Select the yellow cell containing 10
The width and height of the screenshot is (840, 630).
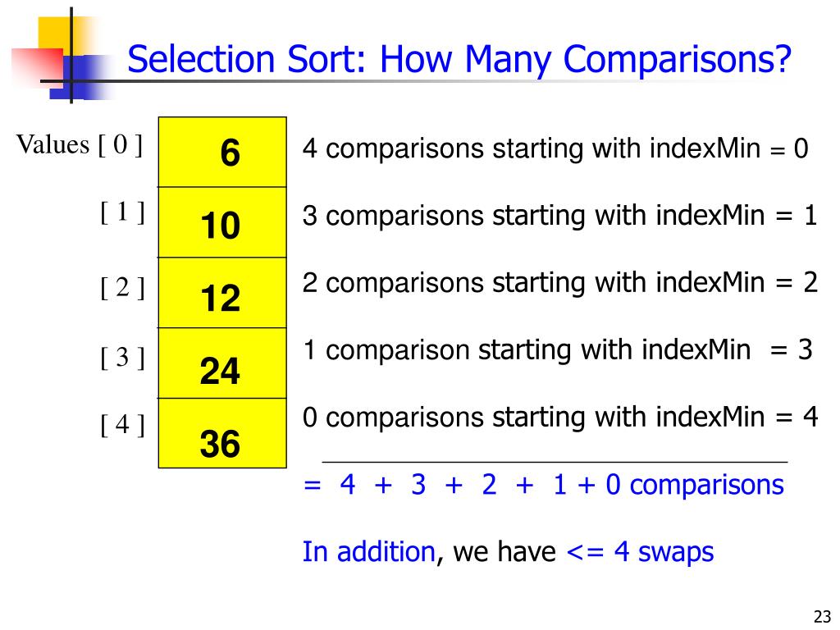222,222
